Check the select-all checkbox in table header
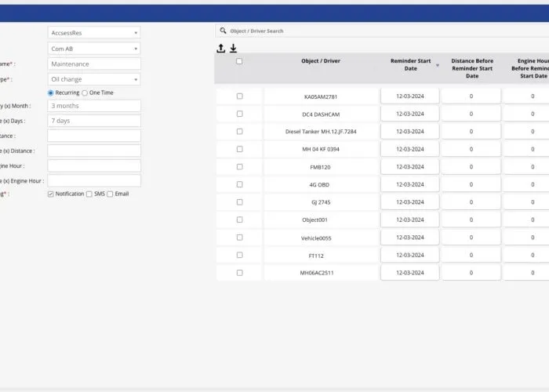This screenshot has height=392, width=549. [239, 61]
